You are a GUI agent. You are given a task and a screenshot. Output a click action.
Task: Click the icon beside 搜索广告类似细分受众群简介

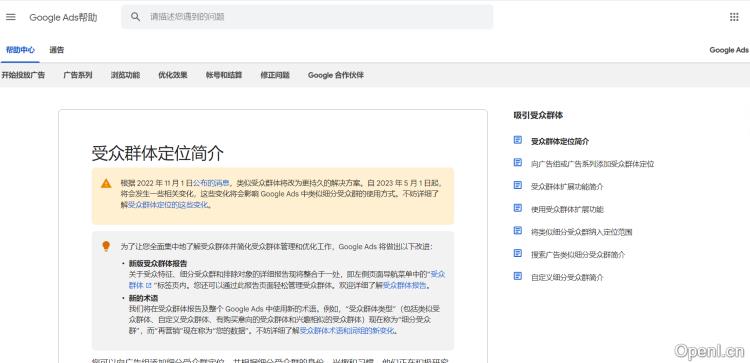518,253
